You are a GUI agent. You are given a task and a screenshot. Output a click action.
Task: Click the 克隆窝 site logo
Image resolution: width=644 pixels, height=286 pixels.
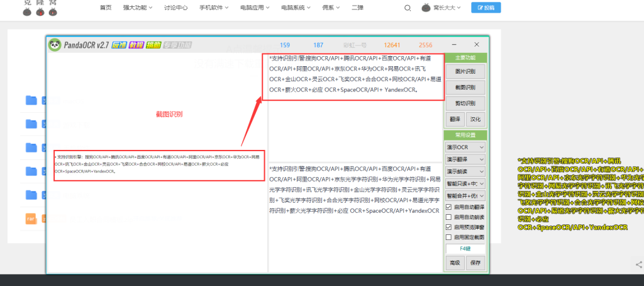click(40, 8)
